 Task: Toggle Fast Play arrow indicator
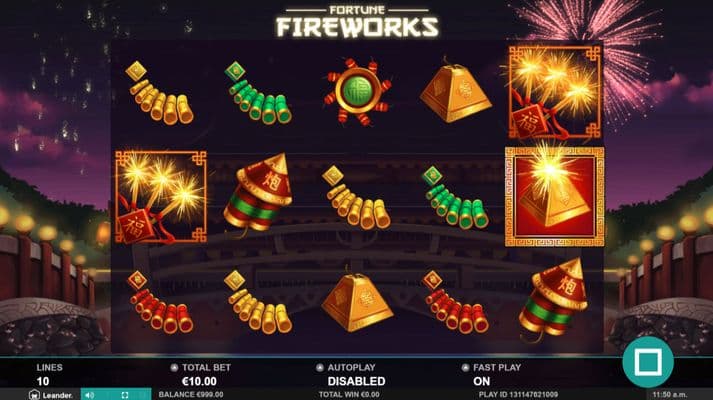click(465, 367)
